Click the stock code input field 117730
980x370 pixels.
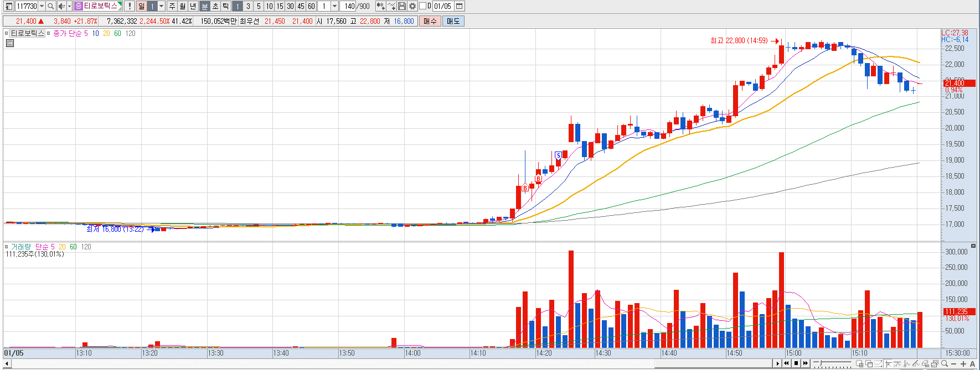(26, 6)
